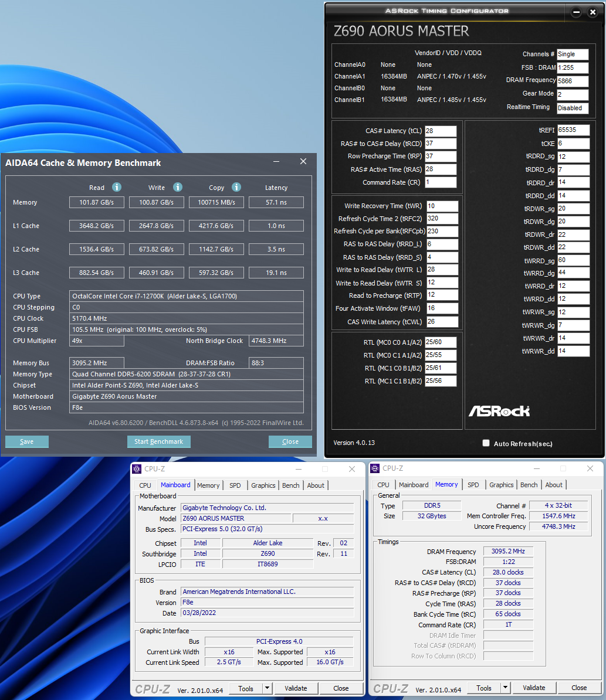This screenshot has height=700, width=606.
Task: Close the ASRock Timing Configurator window
Action: coord(593,12)
